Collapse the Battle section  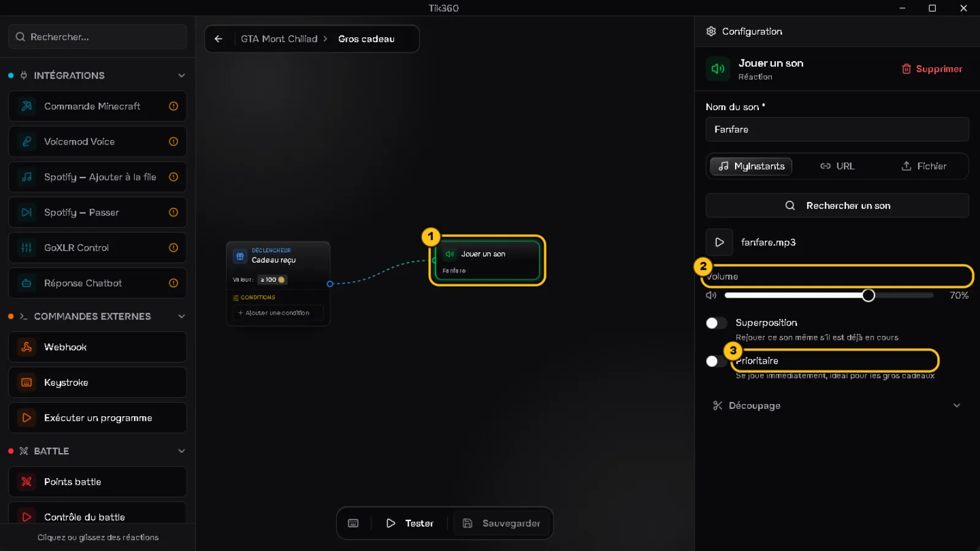(181, 451)
